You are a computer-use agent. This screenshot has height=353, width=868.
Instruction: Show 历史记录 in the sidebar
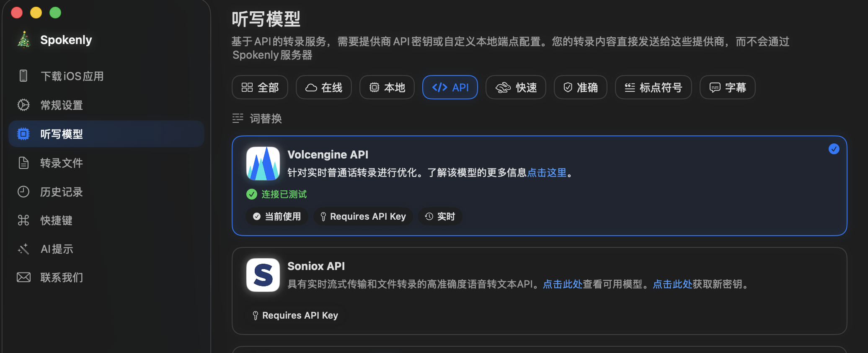pyautogui.click(x=106, y=192)
